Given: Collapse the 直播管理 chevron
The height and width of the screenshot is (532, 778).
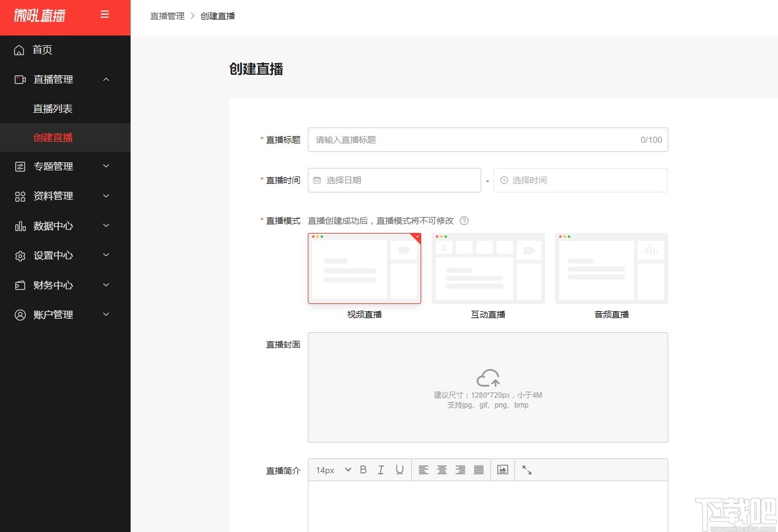Looking at the screenshot, I should pyautogui.click(x=106, y=79).
